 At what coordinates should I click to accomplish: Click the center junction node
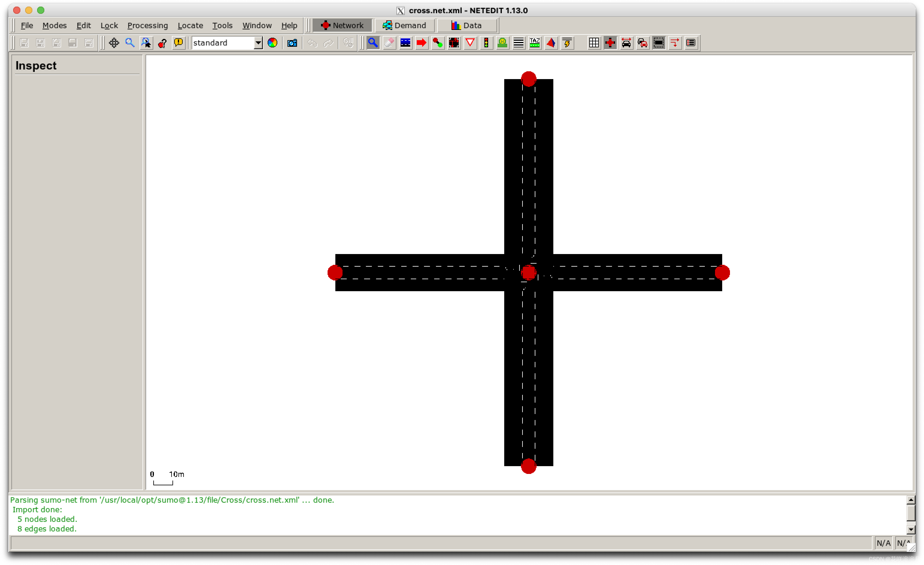[529, 272]
